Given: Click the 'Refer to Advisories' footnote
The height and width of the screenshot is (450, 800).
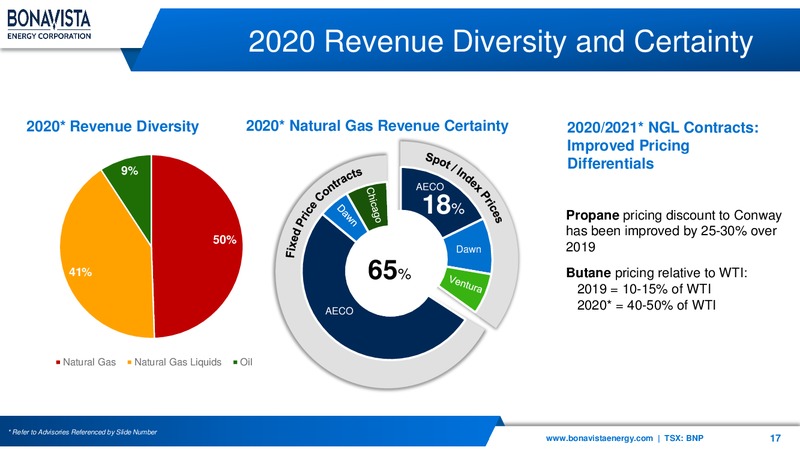Looking at the screenshot, I should click(x=83, y=432).
